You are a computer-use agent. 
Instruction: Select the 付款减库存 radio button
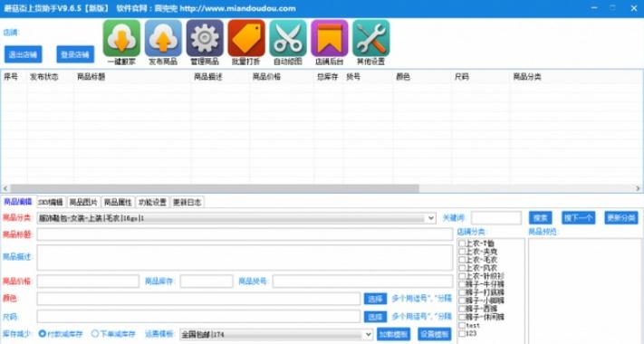point(42,334)
